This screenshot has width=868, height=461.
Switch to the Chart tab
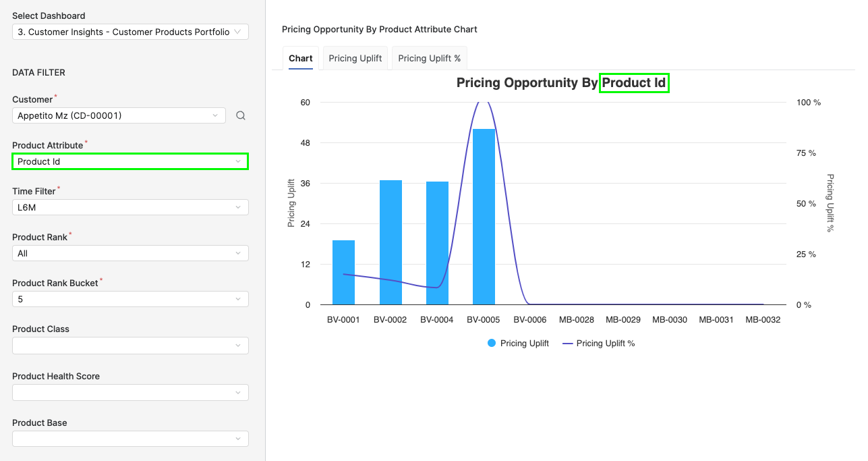(x=301, y=58)
